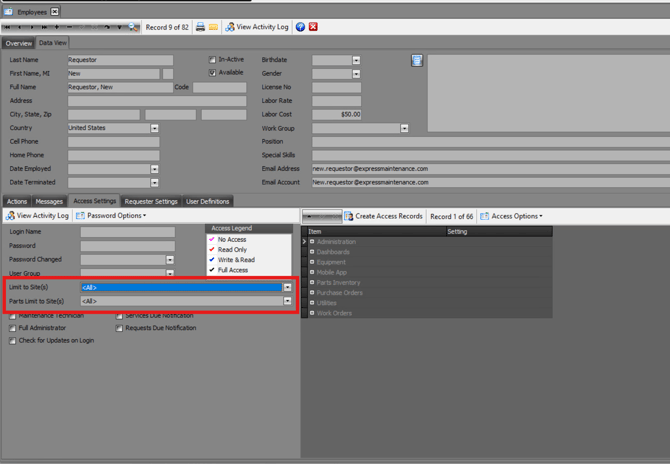Screen dimensions: 670x464
Task: Click the printer icon in the toolbar
Action: 200,27
